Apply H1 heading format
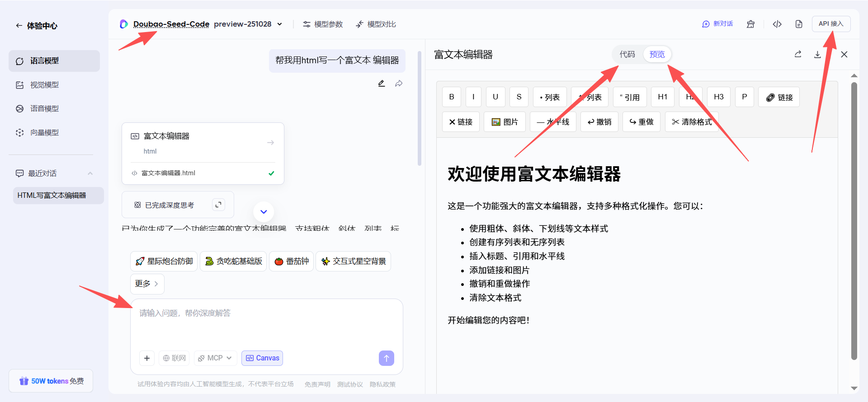The height and width of the screenshot is (402, 868). (663, 97)
